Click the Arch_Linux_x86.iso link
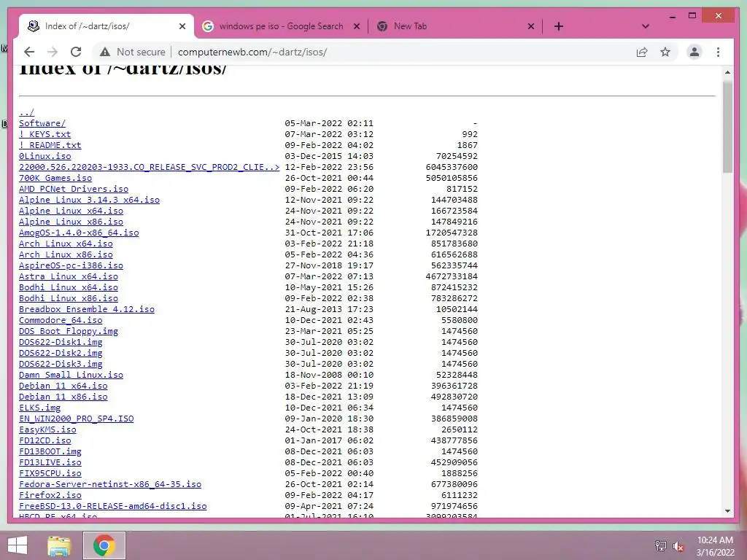 pos(66,254)
